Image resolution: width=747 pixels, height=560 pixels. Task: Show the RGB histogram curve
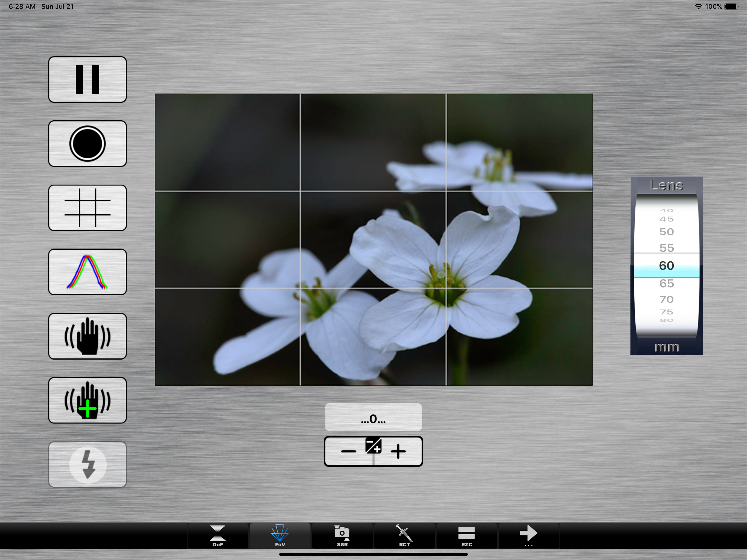pos(87,272)
